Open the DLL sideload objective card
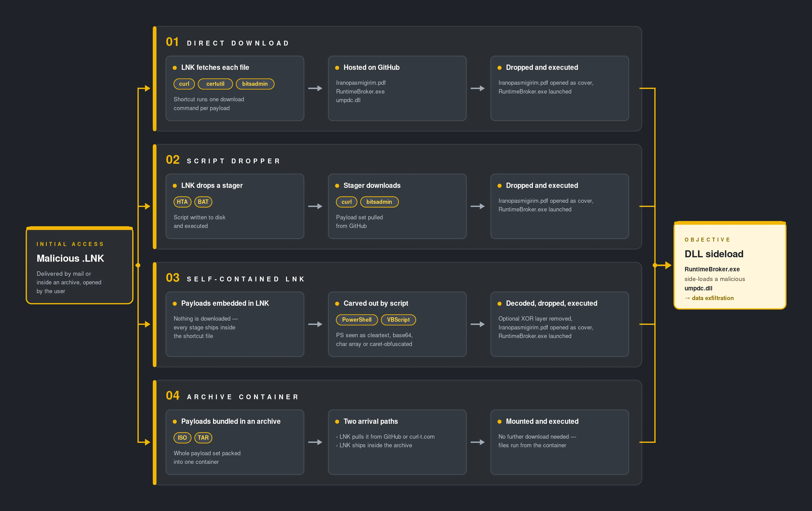Image resolution: width=812 pixels, height=511 pixels. (730, 265)
